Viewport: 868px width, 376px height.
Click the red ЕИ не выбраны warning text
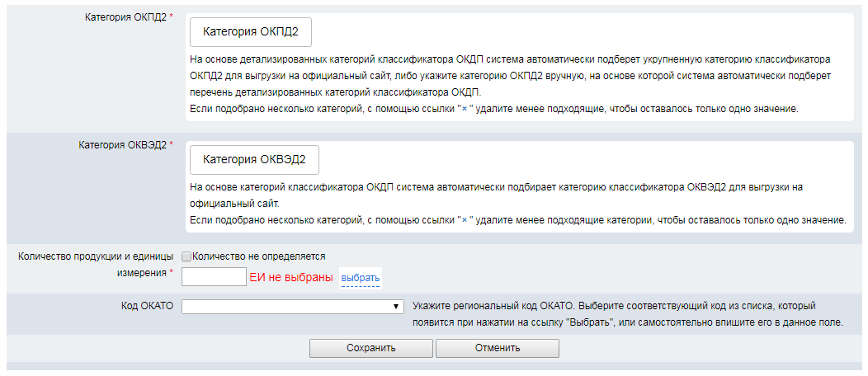click(291, 278)
